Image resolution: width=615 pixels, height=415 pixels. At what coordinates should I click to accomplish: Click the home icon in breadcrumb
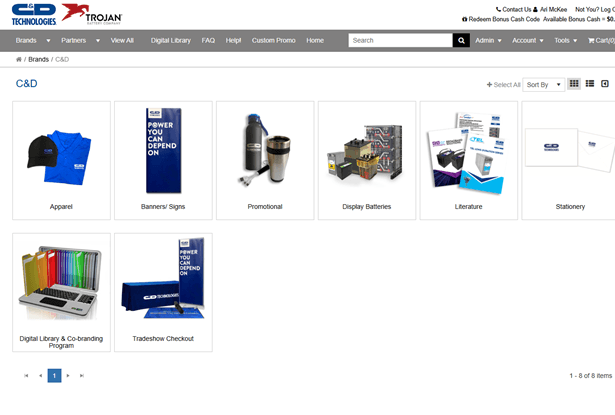click(19, 60)
